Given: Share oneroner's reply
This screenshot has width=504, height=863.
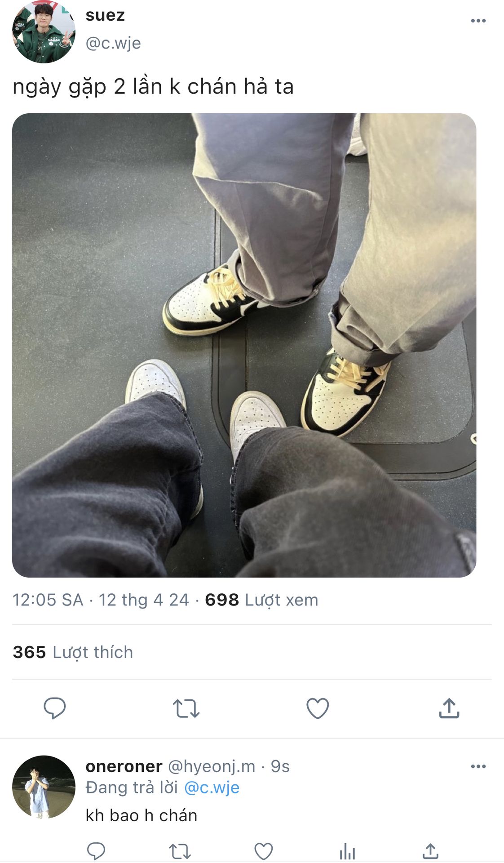Looking at the screenshot, I should tap(430, 850).
